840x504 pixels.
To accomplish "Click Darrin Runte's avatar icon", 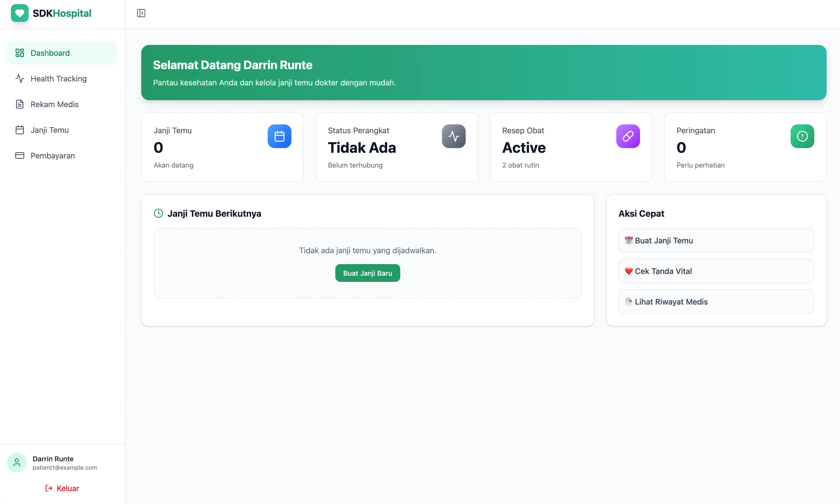I will pyautogui.click(x=17, y=462).
